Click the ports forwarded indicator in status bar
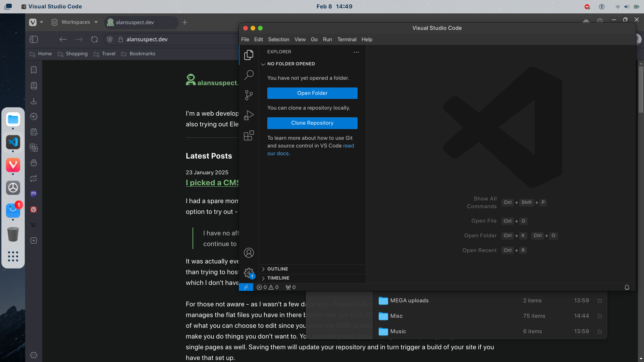644x362 pixels. (290, 287)
